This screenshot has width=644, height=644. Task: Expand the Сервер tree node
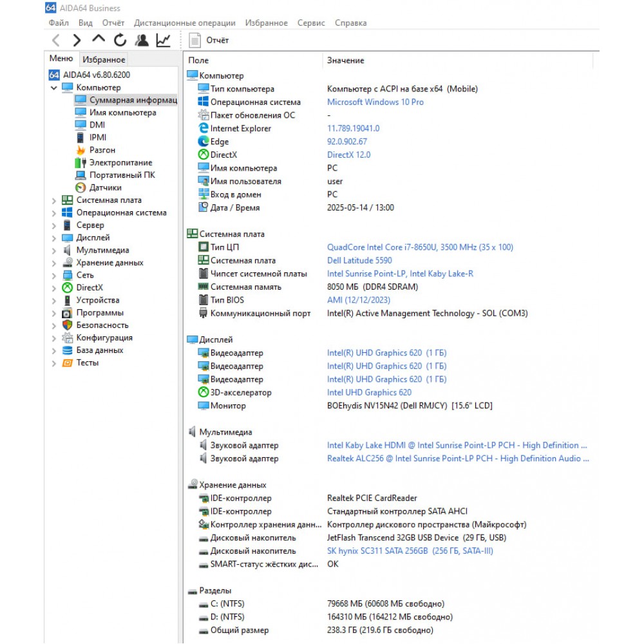(54, 225)
